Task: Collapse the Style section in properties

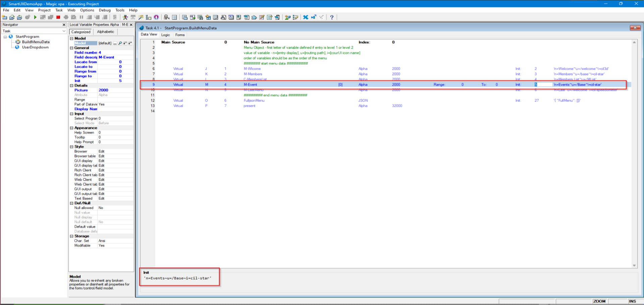Action: click(x=71, y=146)
